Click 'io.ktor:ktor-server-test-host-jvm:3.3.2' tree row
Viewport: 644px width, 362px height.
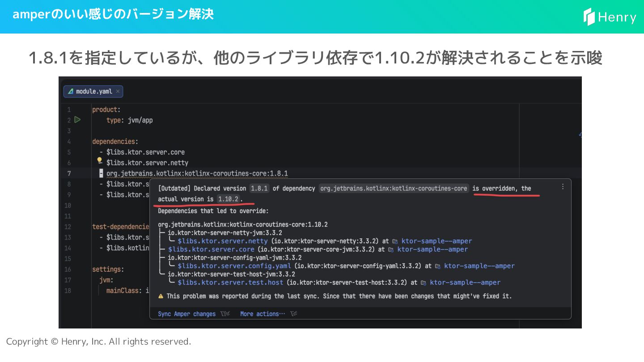pyautogui.click(x=231, y=274)
